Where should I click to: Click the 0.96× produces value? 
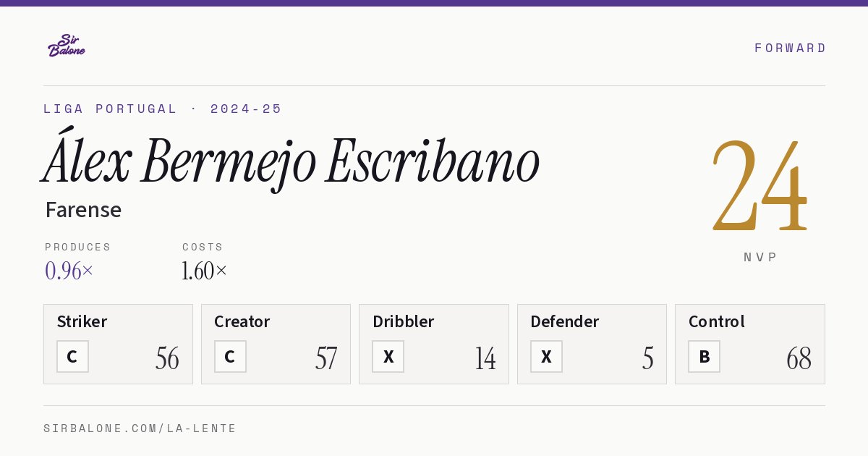[69, 271]
